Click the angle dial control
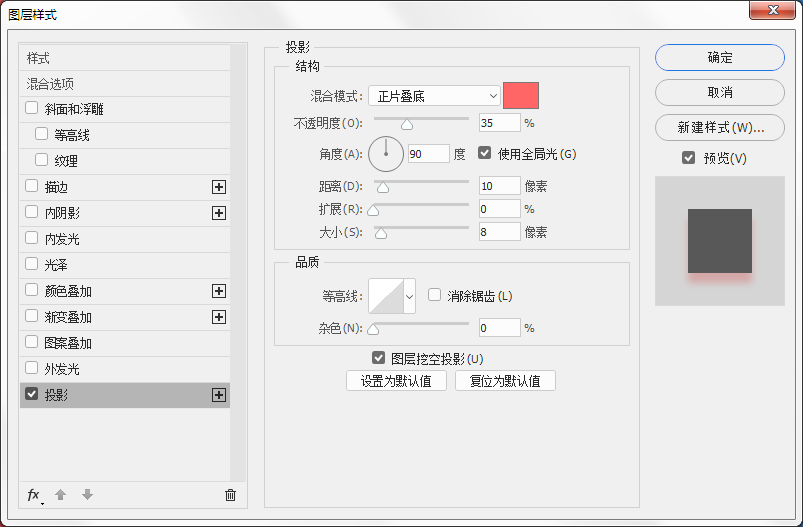Viewport: 803px width, 527px height. point(386,154)
